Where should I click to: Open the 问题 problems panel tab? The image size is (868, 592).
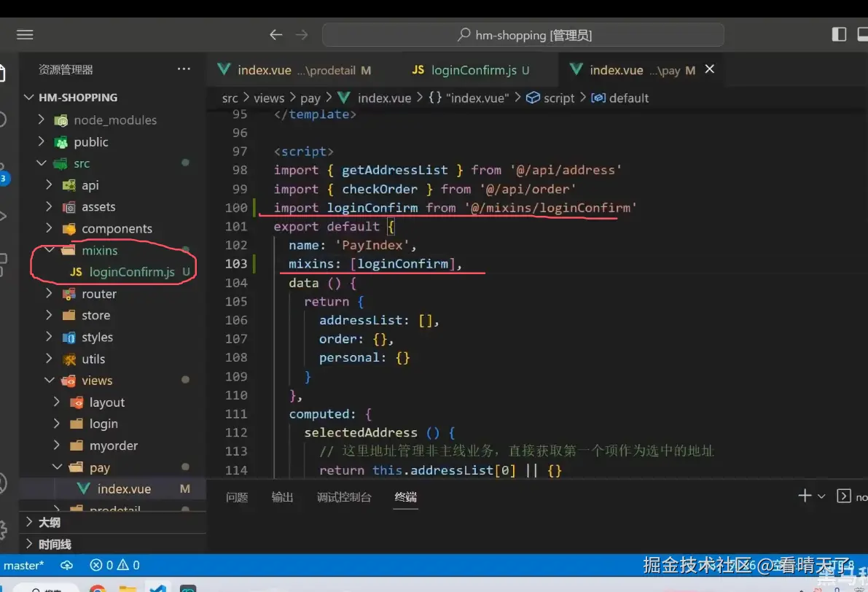237,497
